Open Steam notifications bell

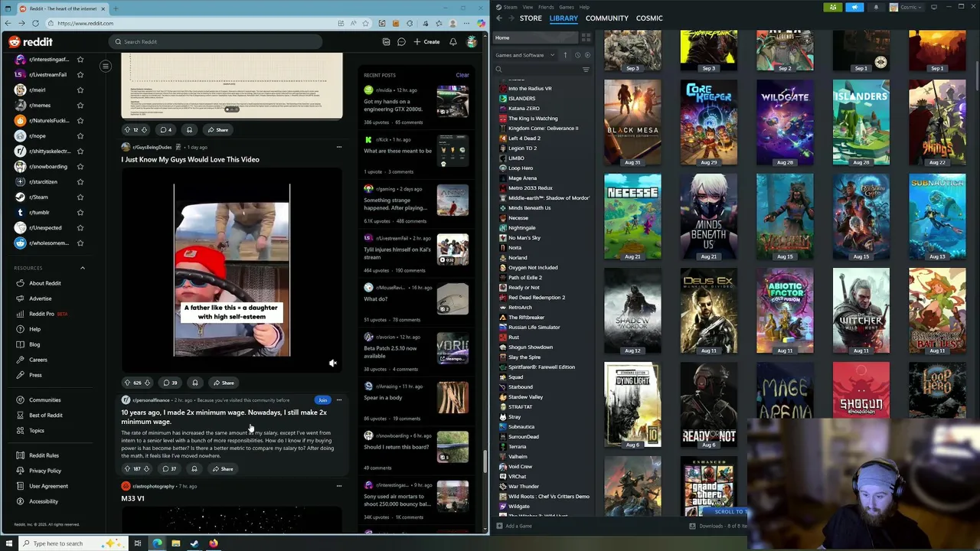pyautogui.click(x=876, y=7)
